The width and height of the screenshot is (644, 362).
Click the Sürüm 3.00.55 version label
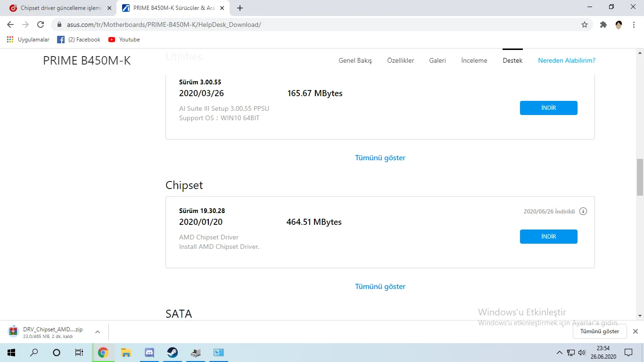(200, 82)
